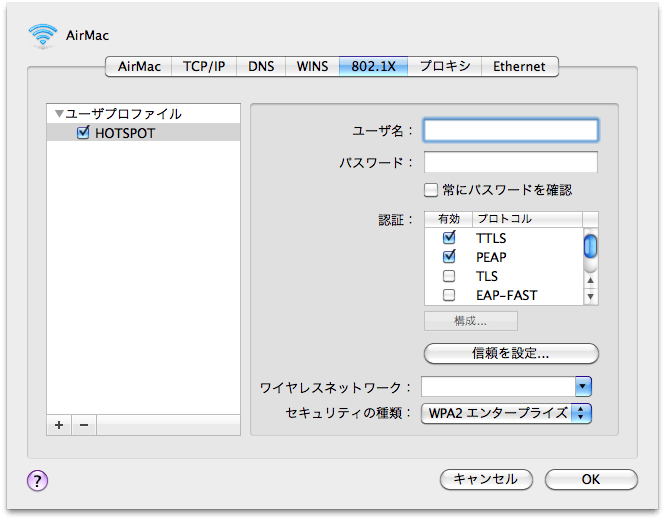The height and width of the screenshot is (520, 665).
Task: Switch to the TCP/IP tab
Action: (x=204, y=67)
